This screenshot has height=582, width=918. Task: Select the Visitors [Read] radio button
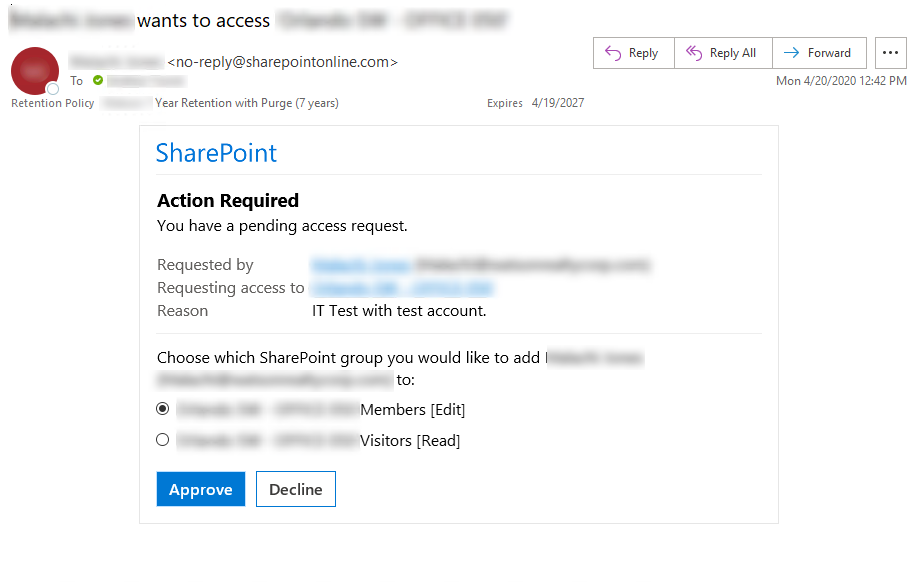pos(162,440)
